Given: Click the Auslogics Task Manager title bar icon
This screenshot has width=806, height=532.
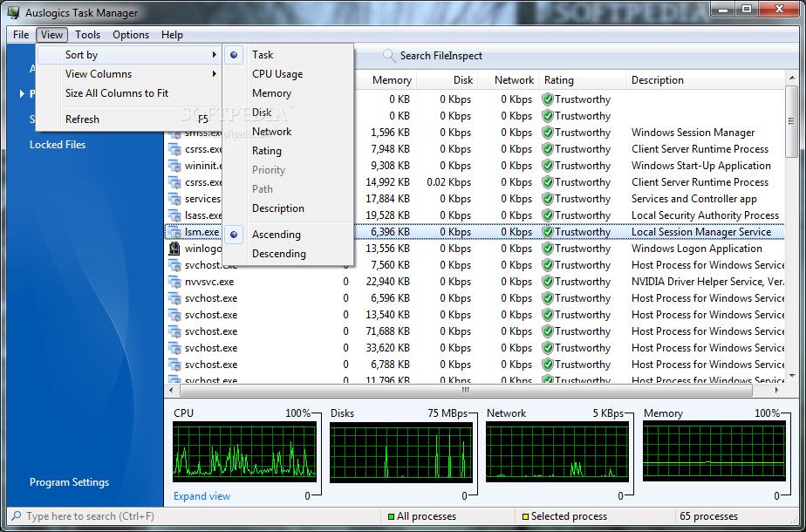Looking at the screenshot, I should (x=14, y=11).
